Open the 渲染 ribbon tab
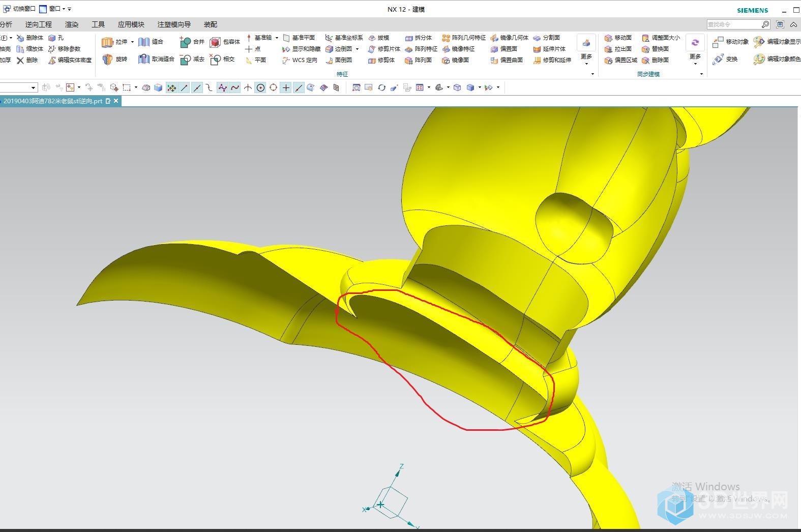 [72, 24]
